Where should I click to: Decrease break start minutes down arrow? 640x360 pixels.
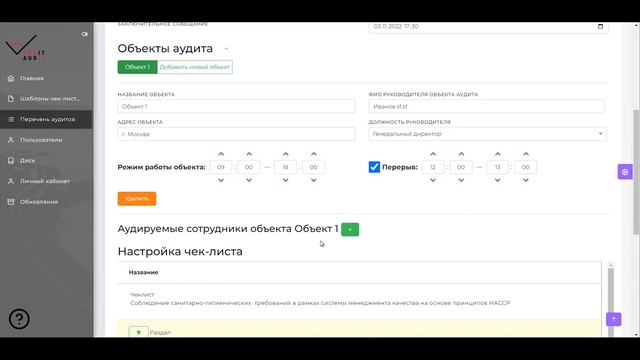coord(461,180)
